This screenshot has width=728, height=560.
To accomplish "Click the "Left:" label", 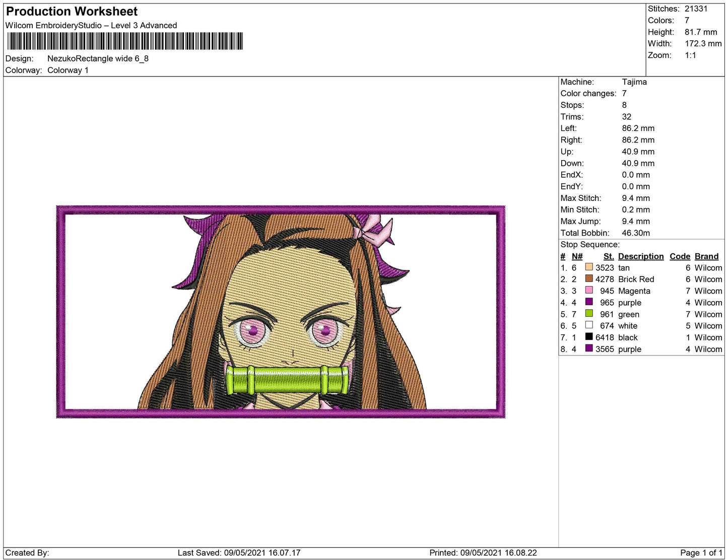I will point(568,128).
